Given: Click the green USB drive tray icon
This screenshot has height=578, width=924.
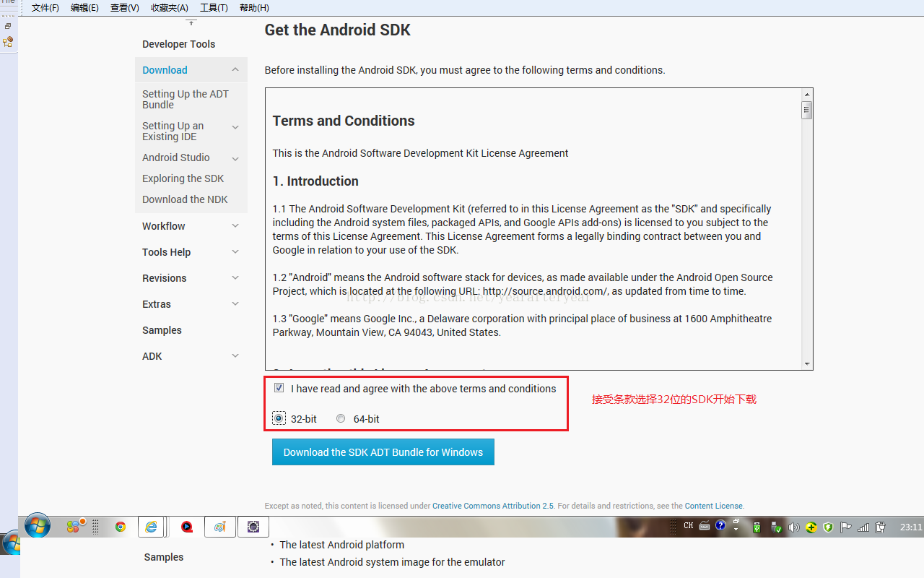Looking at the screenshot, I should pyautogui.click(x=757, y=527).
